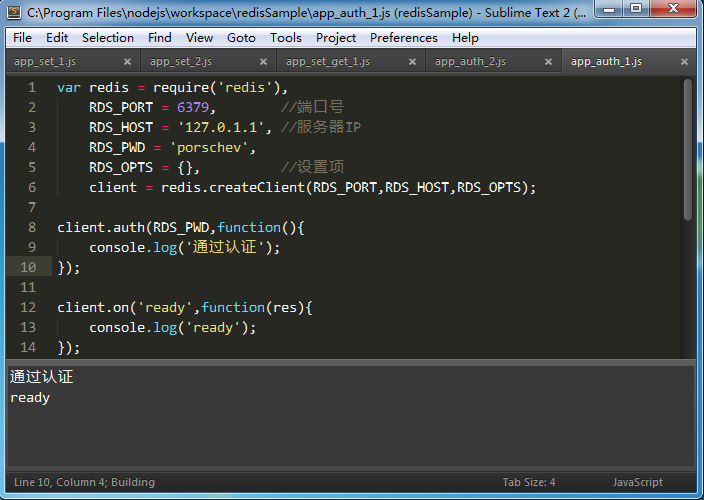Screen dimensions: 704x500
Task: Close the app_auth_2.js tab
Action: (548, 62)
